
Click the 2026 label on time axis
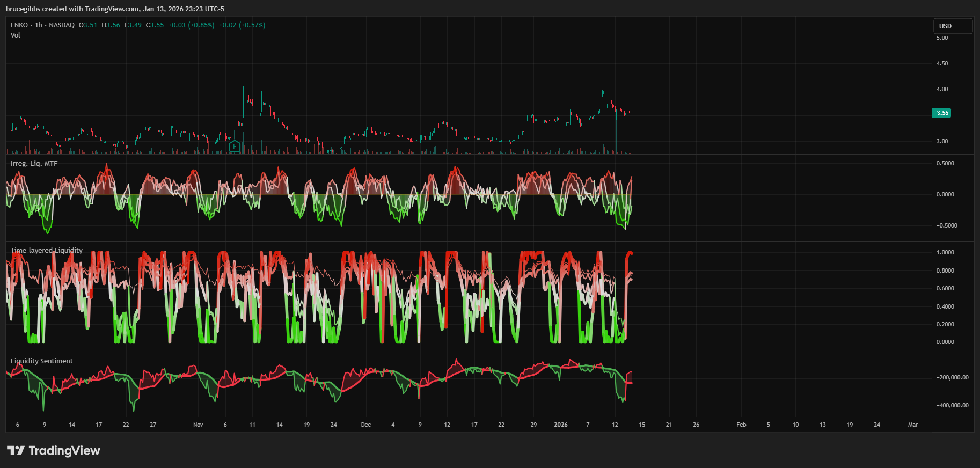560,425
